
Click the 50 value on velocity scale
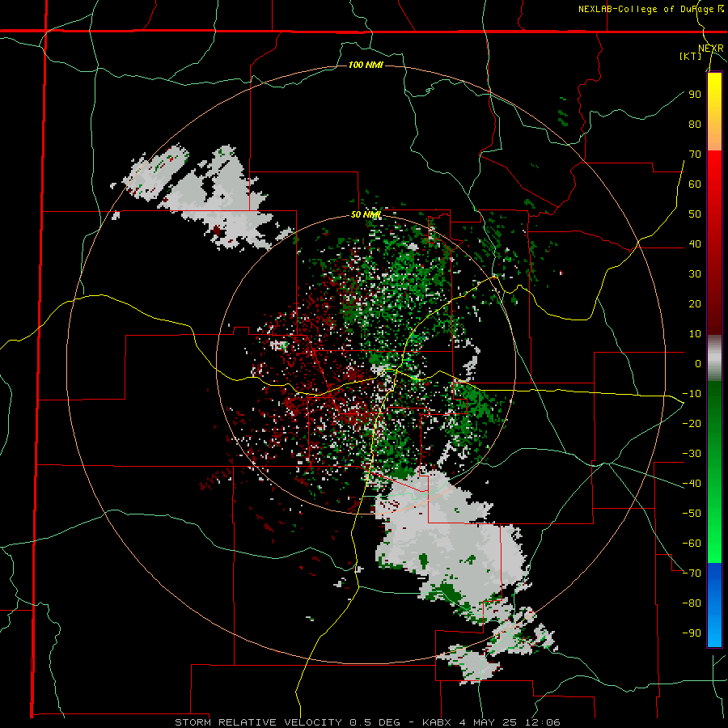(695, 214)
